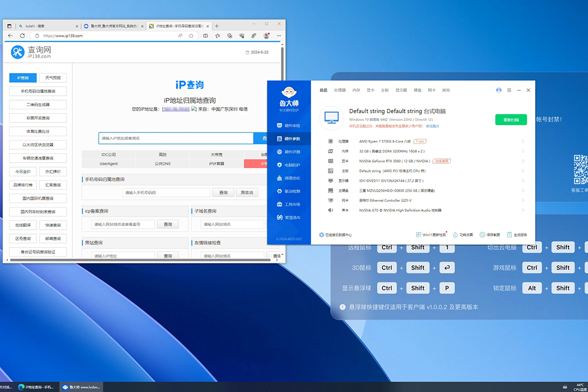The height and width of the screenshot is (392, 588).
Task: Switch to the 其他 tab in 鲁大师
Action: [446, 90]
